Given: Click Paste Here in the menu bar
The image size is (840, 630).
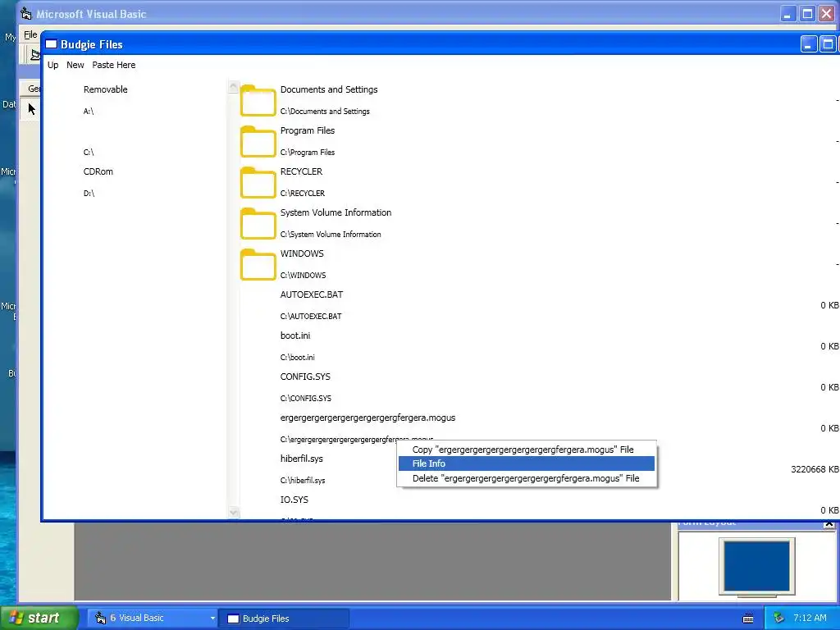Looking at the screenshot, I should point(113,65).
